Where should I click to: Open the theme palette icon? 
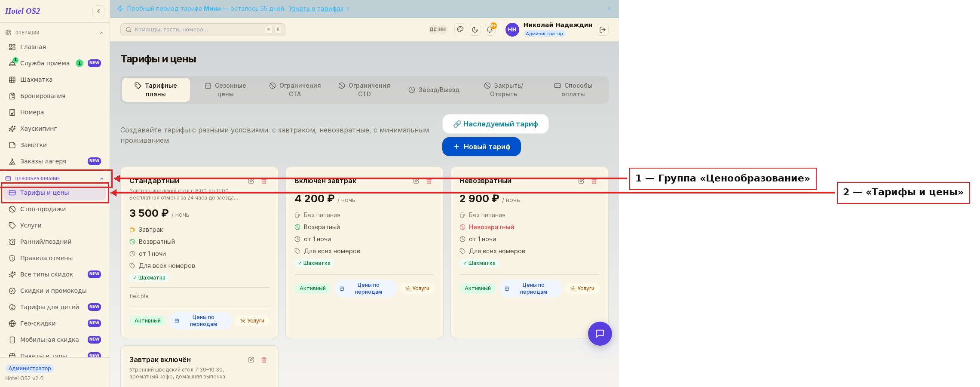[x=460, y=29]
